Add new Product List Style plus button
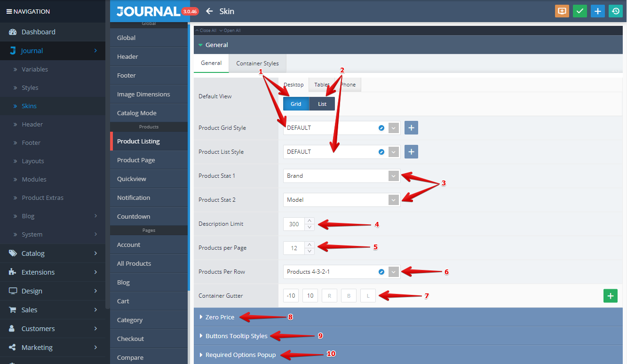This screenshot has width=627, height=364. [411, 152]
